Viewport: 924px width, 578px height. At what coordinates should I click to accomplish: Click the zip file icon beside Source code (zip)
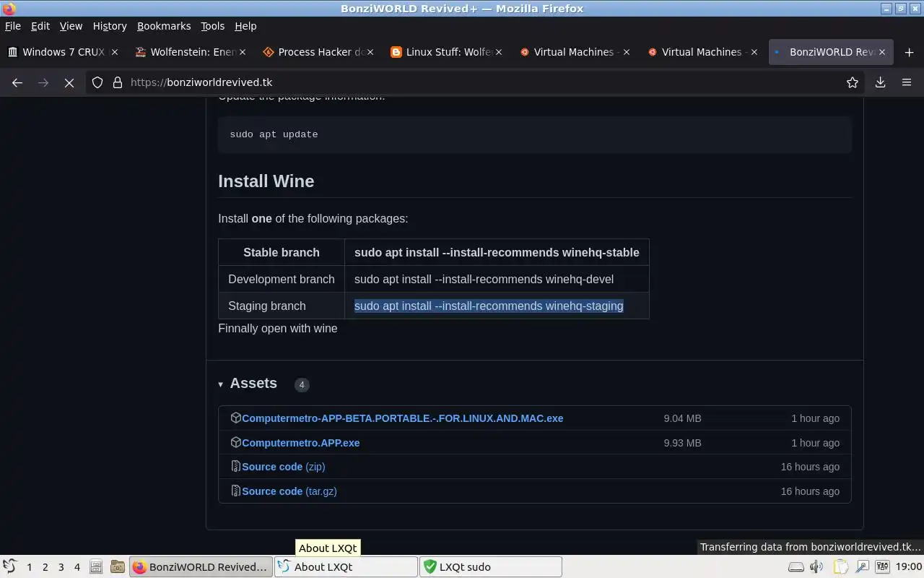click(x=235, y=466)
